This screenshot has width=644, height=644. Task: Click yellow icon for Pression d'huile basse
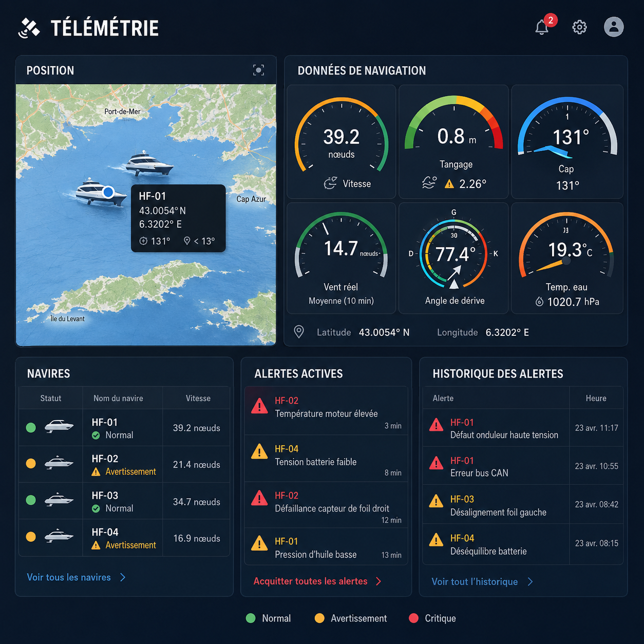click(x=259, y=543)
